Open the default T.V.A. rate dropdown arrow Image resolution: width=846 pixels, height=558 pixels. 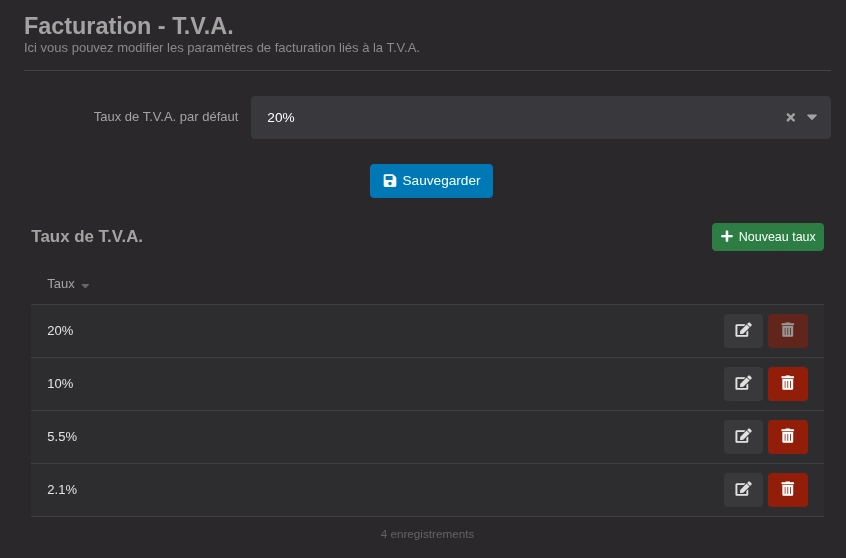(811, 117)
